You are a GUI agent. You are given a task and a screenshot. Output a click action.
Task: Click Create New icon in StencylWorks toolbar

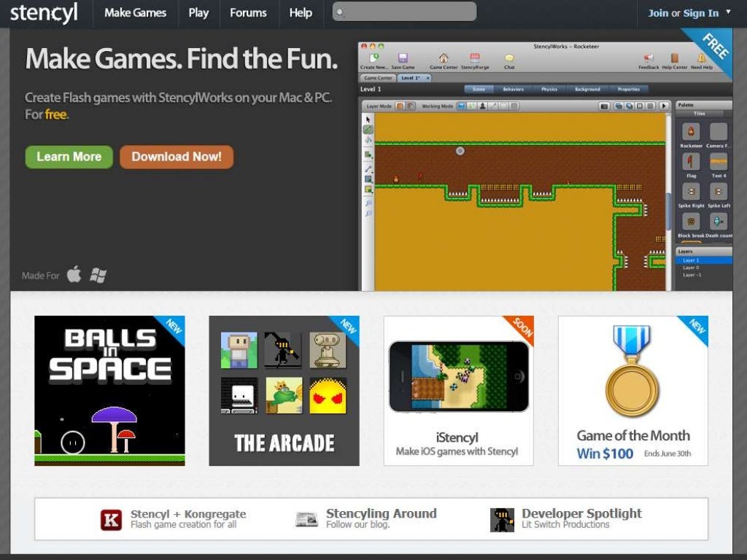coord(374,58)
